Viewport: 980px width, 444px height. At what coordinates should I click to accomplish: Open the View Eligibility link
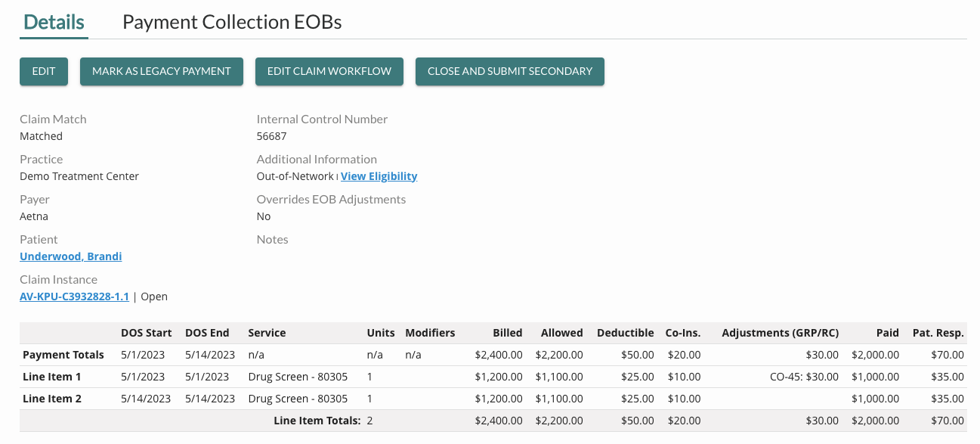[x=379, y=176]
